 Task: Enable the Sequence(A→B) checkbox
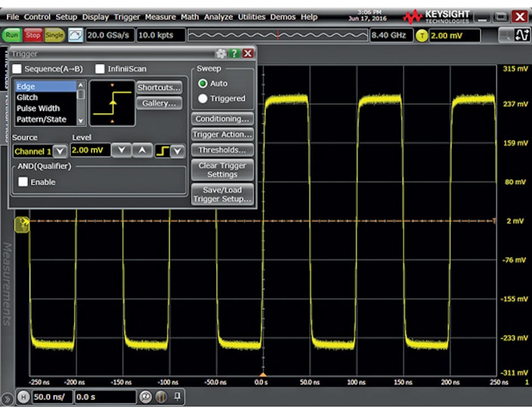tap(17, 68)
